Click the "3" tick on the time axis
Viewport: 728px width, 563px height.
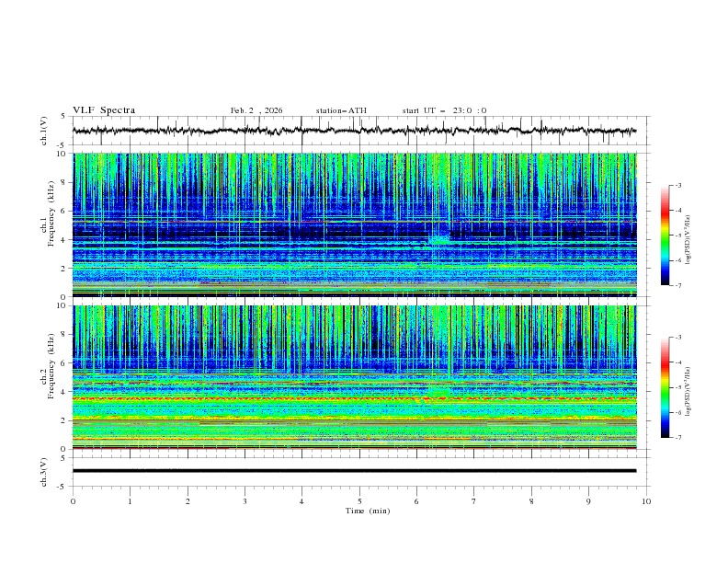(x=245, y=501)
